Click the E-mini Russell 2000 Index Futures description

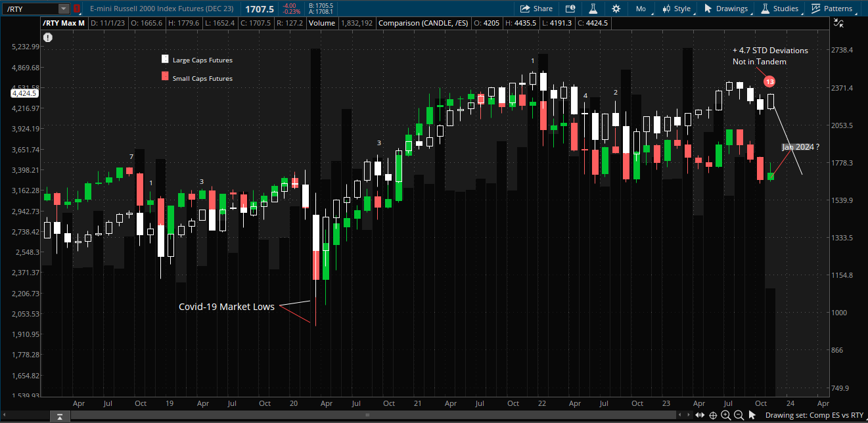point(162,9)
